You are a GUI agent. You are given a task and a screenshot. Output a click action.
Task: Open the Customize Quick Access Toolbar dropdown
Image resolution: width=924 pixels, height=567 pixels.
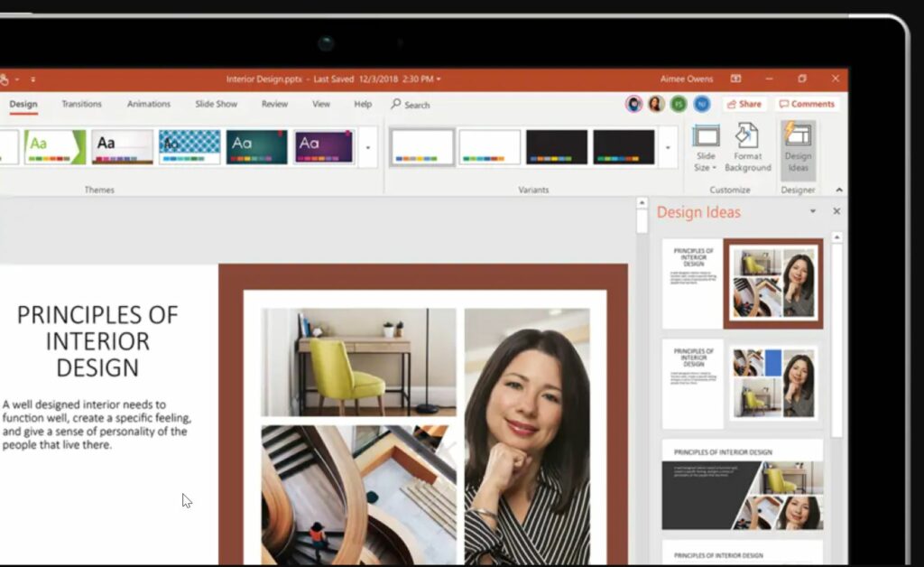pyautogui.click(x=33, y=79)
